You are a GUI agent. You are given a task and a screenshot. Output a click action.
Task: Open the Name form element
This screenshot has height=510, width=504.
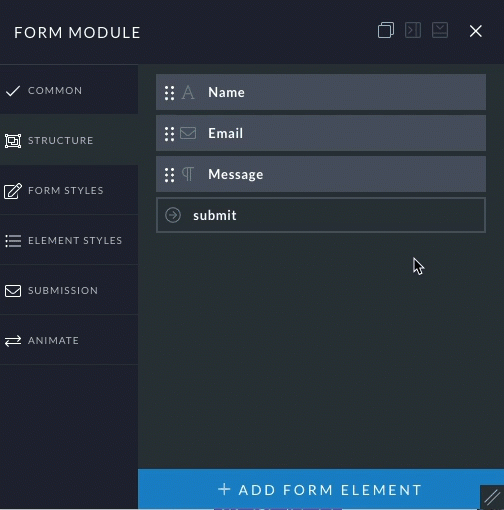(x=321, y=92)
